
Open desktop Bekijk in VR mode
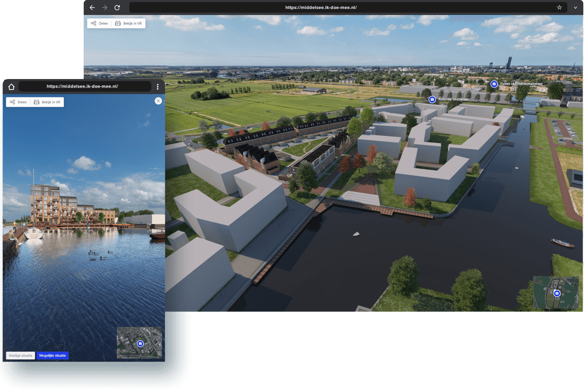129,23
